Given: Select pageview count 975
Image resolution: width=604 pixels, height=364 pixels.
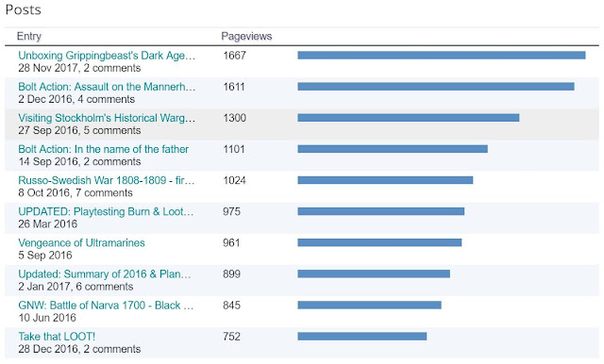Looking at the screenshot, I should 231,211.
